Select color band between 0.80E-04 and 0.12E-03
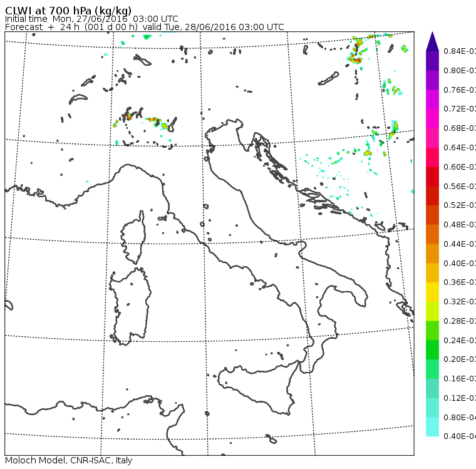The image size is (476, 469). [x=432, y=408]
